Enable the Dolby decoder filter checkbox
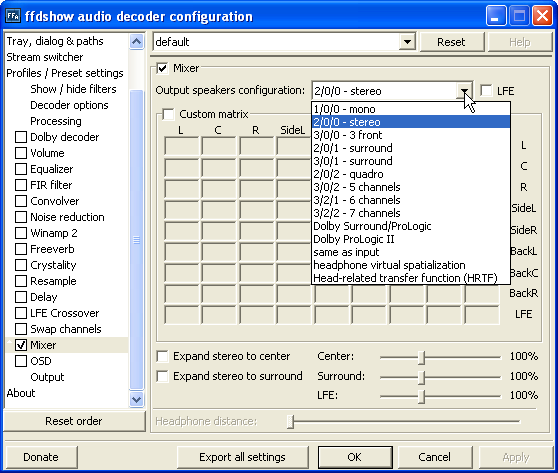 (x=21, y=137)
